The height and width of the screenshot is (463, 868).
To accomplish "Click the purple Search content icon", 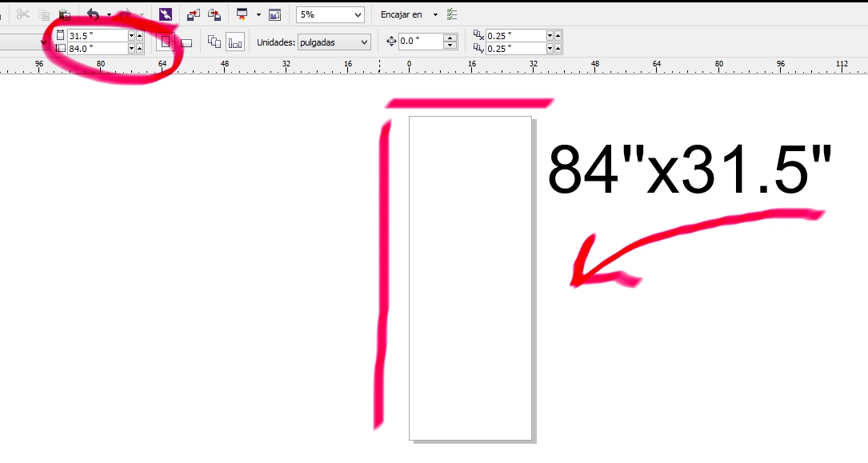I will 166,14.
